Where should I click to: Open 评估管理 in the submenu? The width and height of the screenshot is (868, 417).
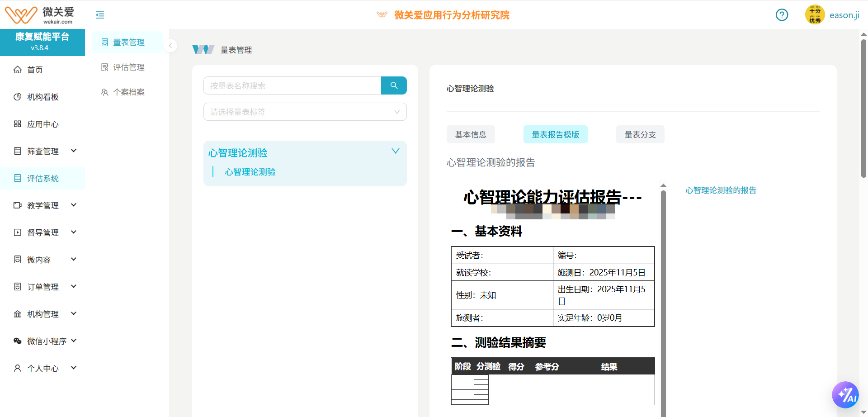[128, 67]
